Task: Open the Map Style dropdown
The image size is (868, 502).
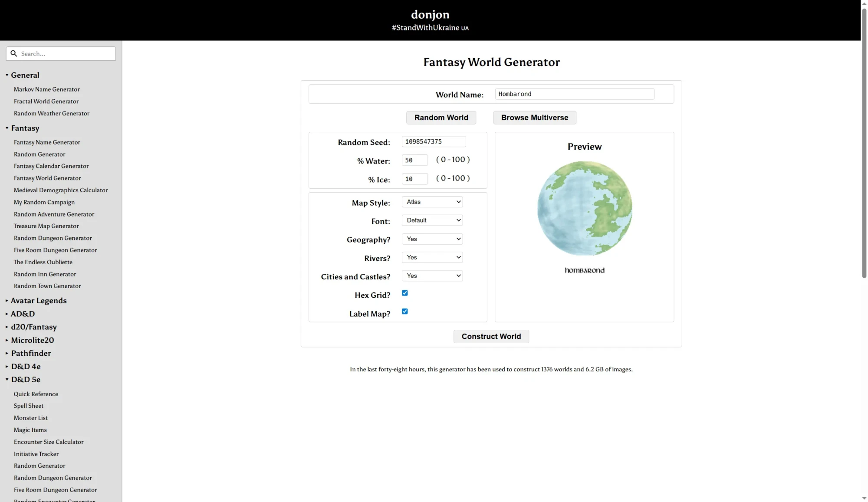Action: [432, 202]
